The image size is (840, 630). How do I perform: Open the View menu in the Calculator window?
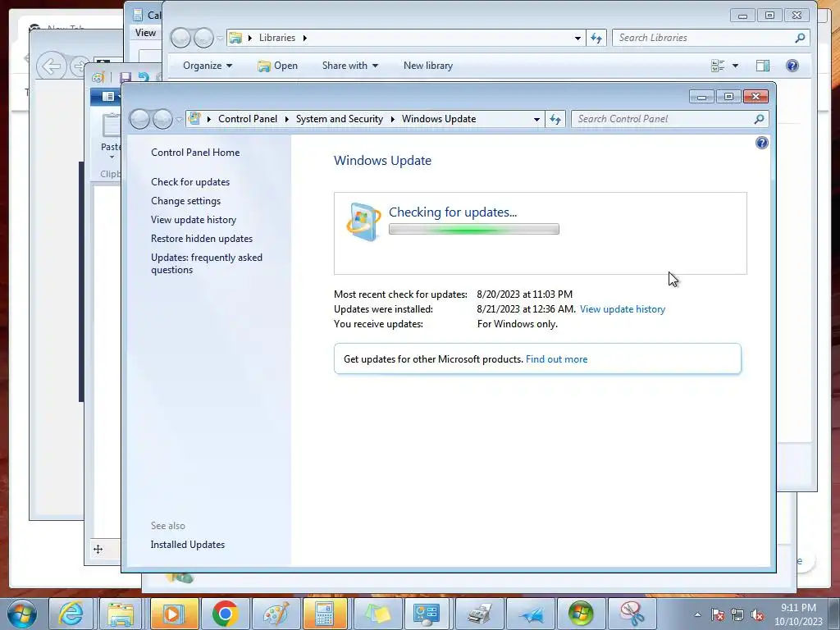145,33
